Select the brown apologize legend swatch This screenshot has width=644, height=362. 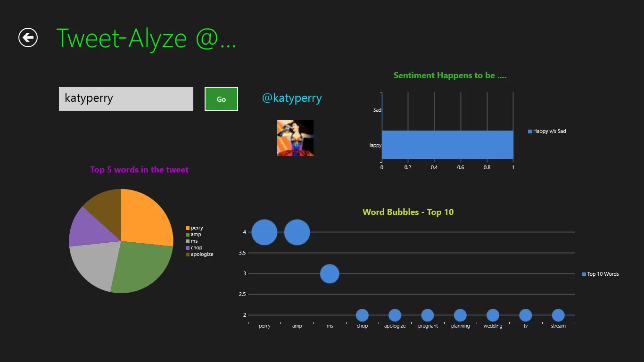(188, 255)
